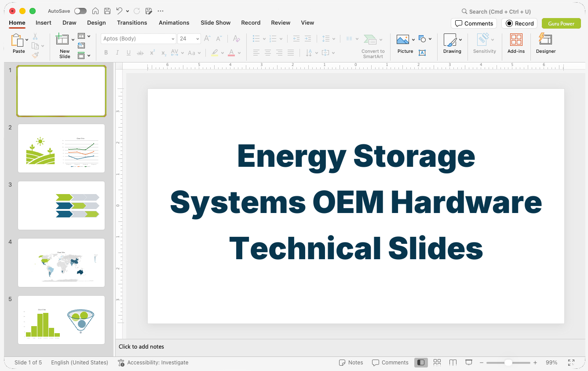Click the Decrease Font Size icon
The width and height of the screenshot is (588, 371).
click(x=219, y=39)
